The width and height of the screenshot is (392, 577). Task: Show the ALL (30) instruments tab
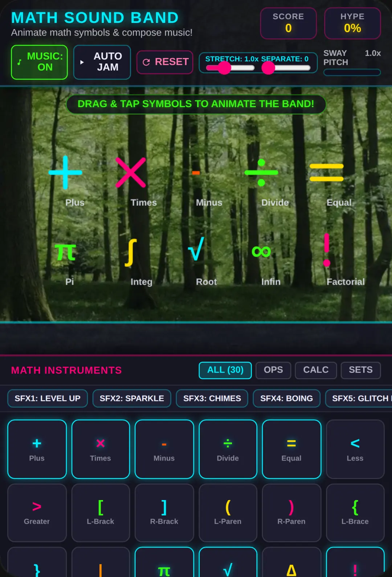225,370
